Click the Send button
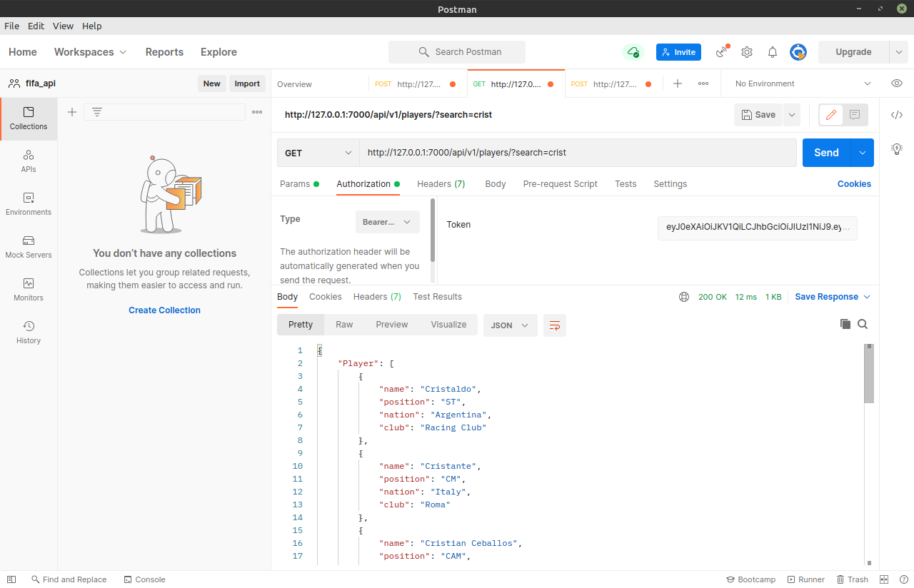 [x=827, y=153]
